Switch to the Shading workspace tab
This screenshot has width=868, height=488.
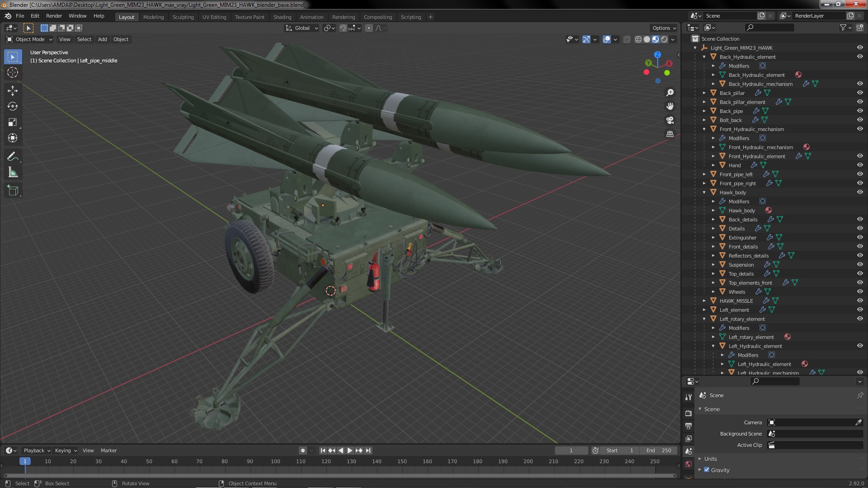click(x=282, y=17)
